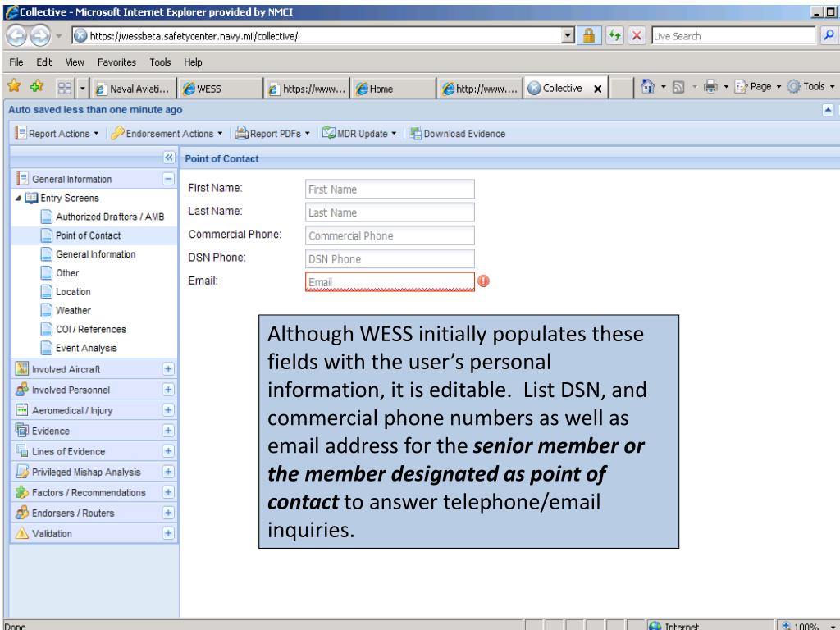Click the browser Back arrow button
The height and width of the screenshot is (630, 840).
(x=16, y=36)
